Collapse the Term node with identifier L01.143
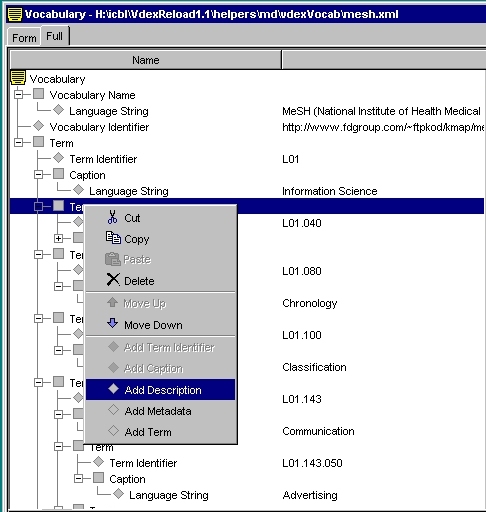 tap(38, 382)
